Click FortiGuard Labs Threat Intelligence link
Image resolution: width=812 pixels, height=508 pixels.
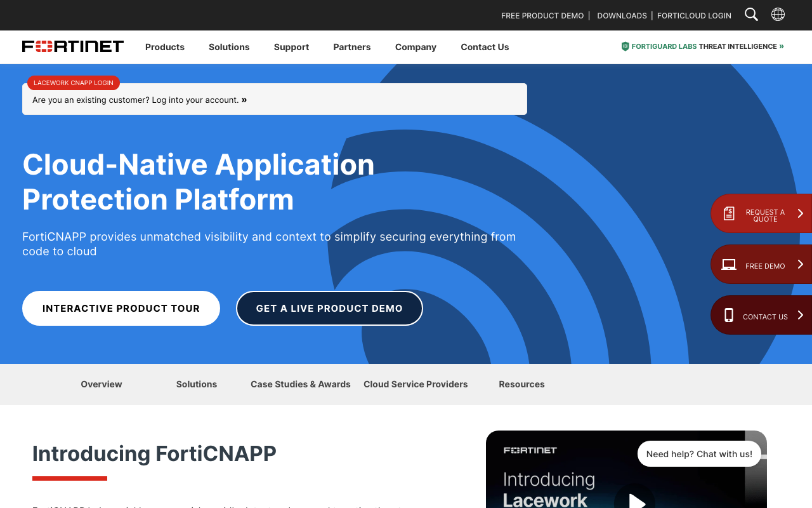(x=702, y=46)
